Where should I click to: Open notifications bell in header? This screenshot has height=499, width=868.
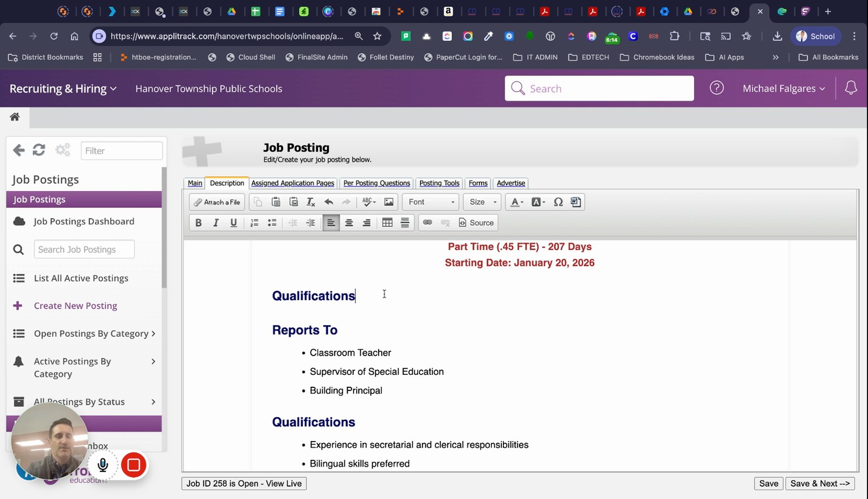tap(851, 87)
